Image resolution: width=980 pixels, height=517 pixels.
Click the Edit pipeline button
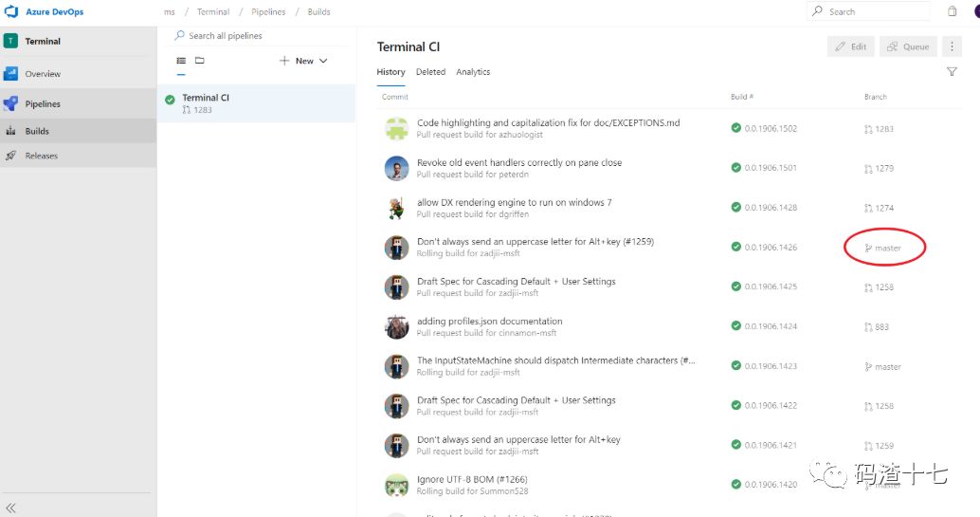coord(851,46)
